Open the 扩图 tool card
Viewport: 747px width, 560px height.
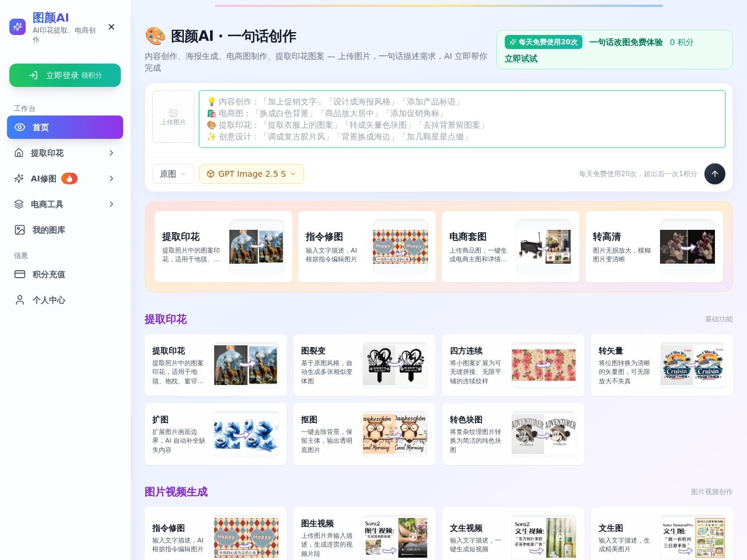click(x=215, y=434)
